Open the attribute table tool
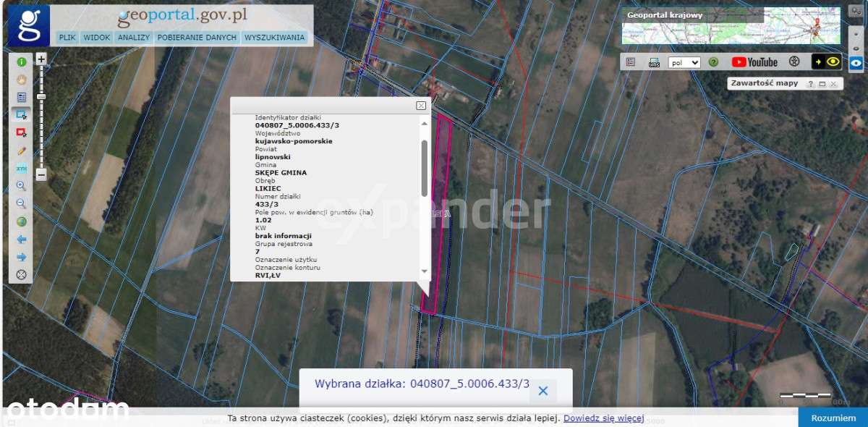The width and height of the screenshot is (868, 427). (x=21, y=97)
